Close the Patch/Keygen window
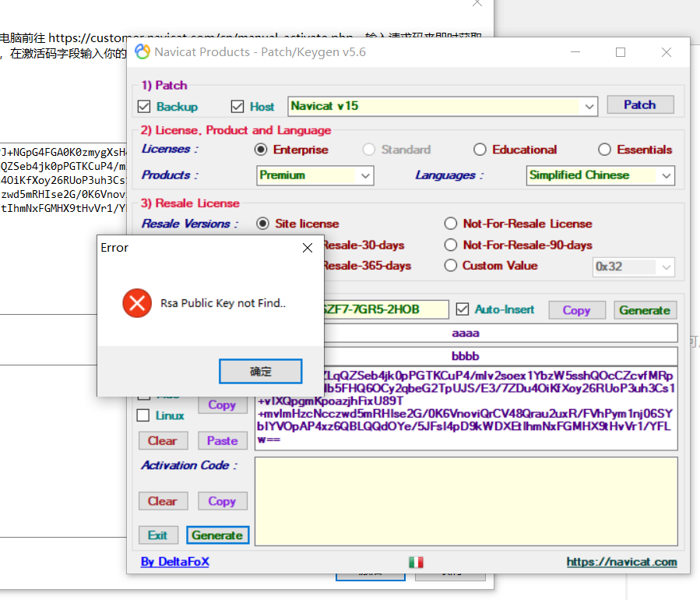The width and height of the screenshot is (700, 600). (667, 52)
